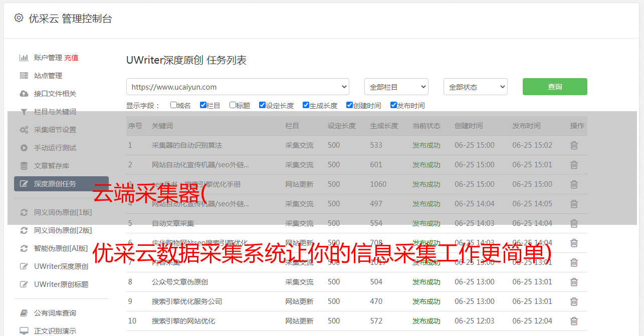
Task: Click the bar chart icon for 账户管理
Action: tap(24, 58)
